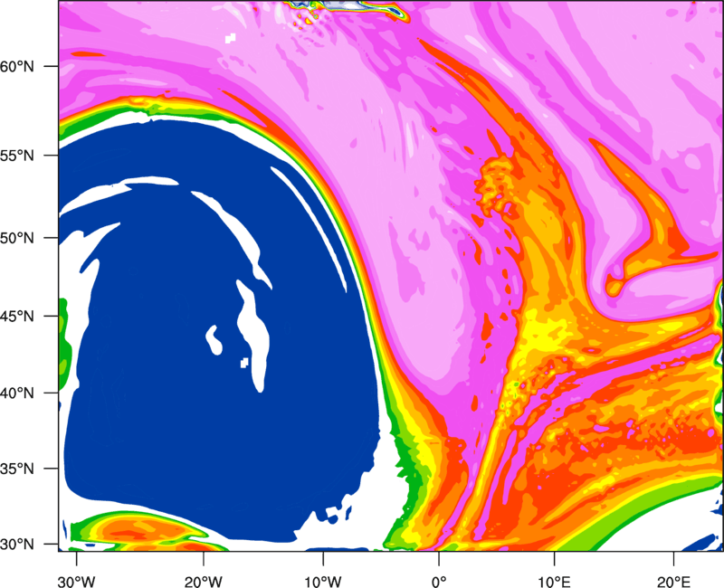Click the 30°N latitude label
The image size is (724, 588).
17,545
